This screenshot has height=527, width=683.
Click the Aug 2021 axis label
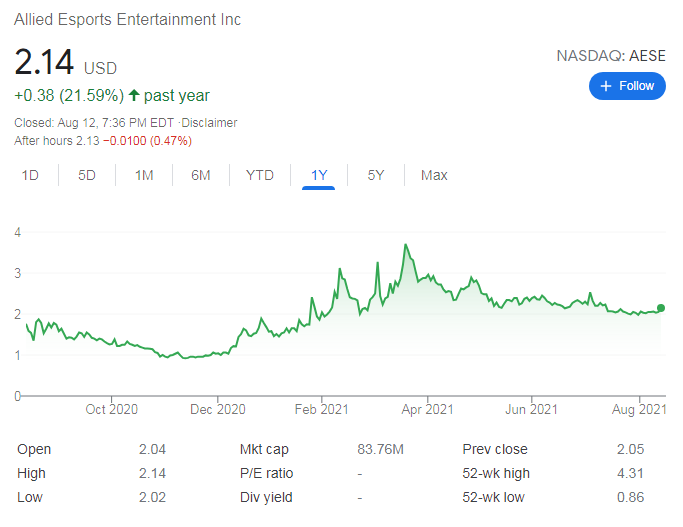tap(639, 409)
